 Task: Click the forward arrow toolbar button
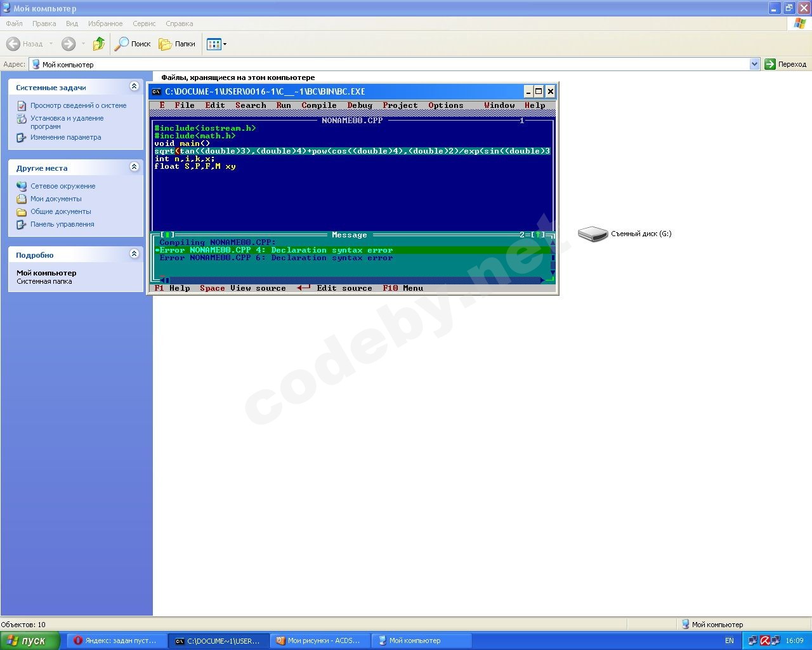click(x=69, y=44)
